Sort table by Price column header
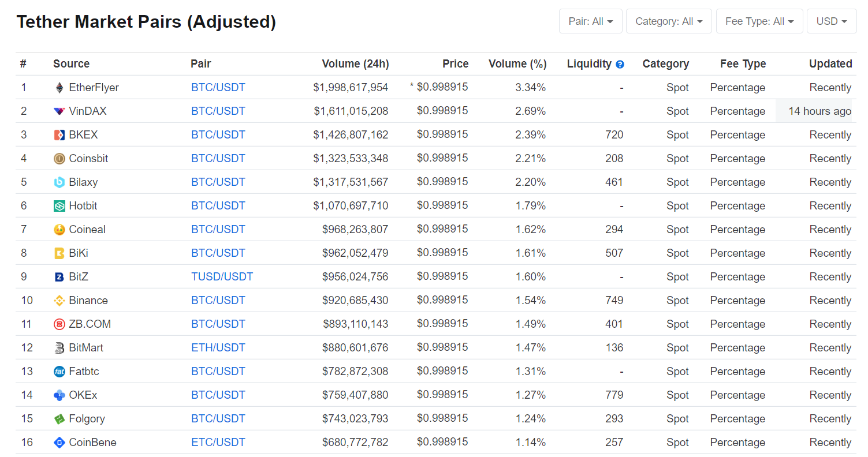This screenshot has height=457, width=868. 455,64
